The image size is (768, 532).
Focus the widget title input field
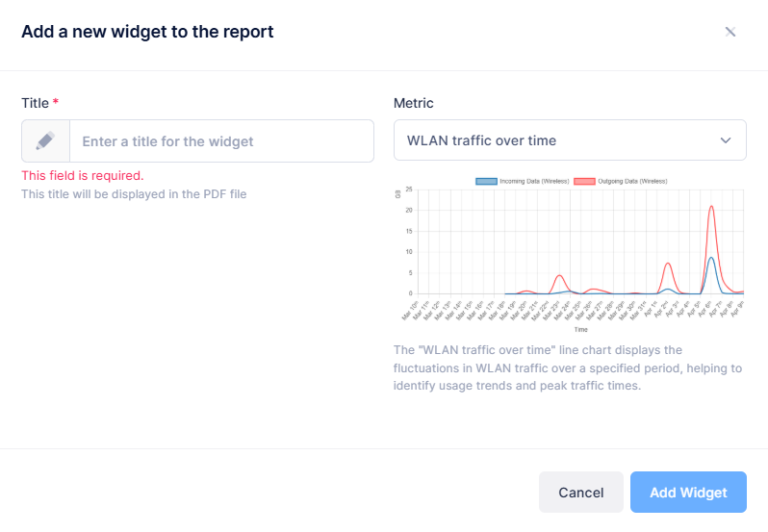click(222, 141)
